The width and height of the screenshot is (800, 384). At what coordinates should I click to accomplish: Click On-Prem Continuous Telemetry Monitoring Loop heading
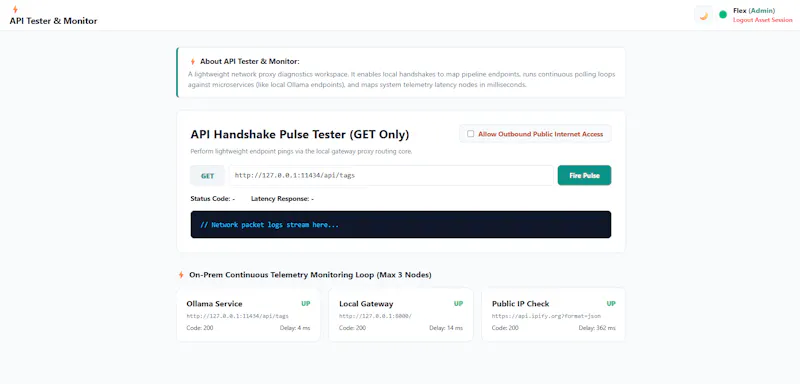point(310,275)
